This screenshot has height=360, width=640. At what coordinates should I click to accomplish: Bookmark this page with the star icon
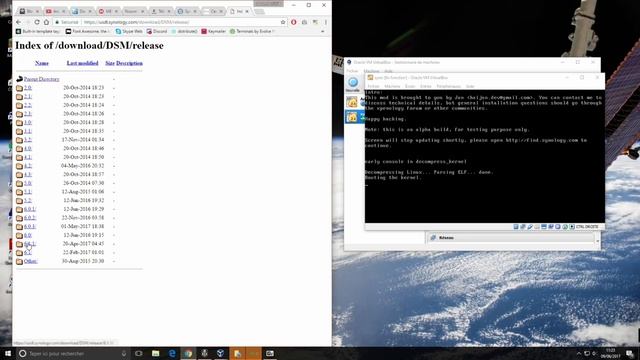(282, 22)
